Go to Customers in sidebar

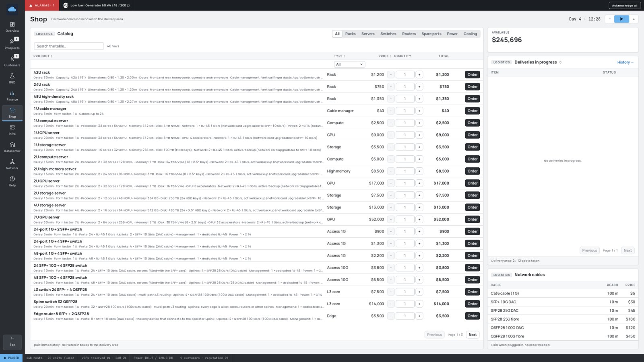[x=12, y=61]
